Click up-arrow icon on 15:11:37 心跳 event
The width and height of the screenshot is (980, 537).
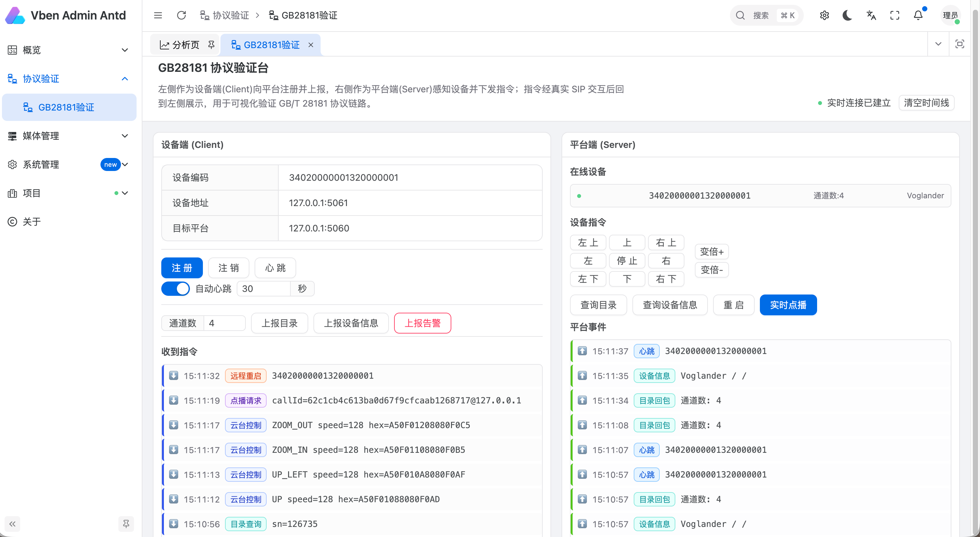click(582, 351)
